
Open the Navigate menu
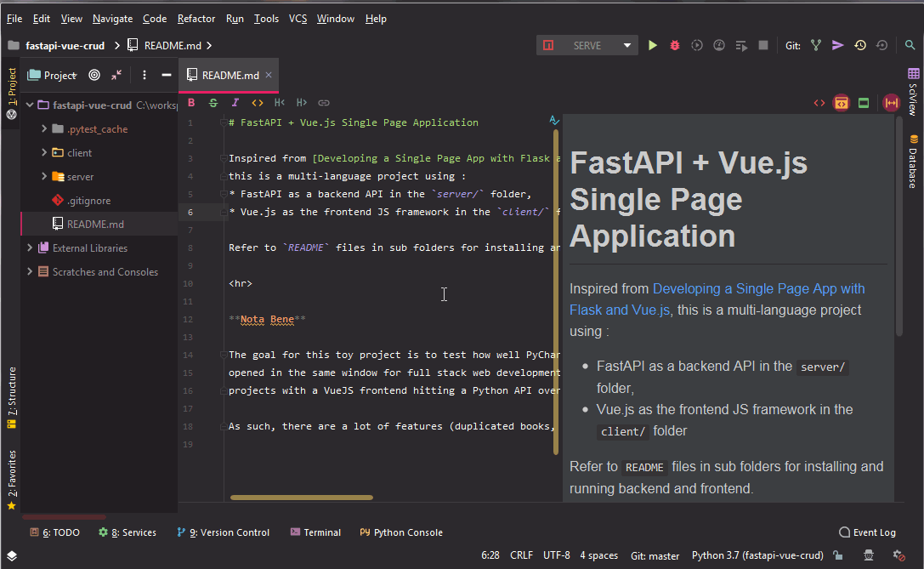tap(112, 18)
